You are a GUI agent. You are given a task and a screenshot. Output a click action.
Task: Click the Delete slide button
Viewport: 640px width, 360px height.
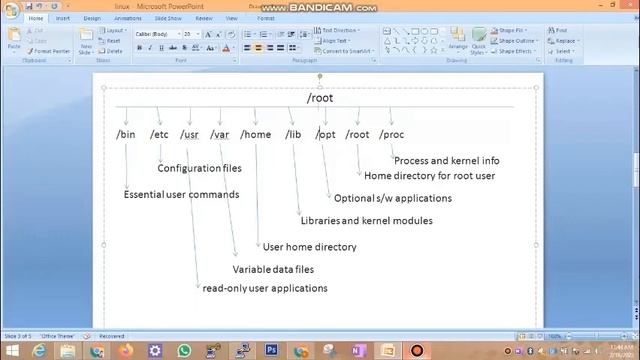click(x=111, y=51)
